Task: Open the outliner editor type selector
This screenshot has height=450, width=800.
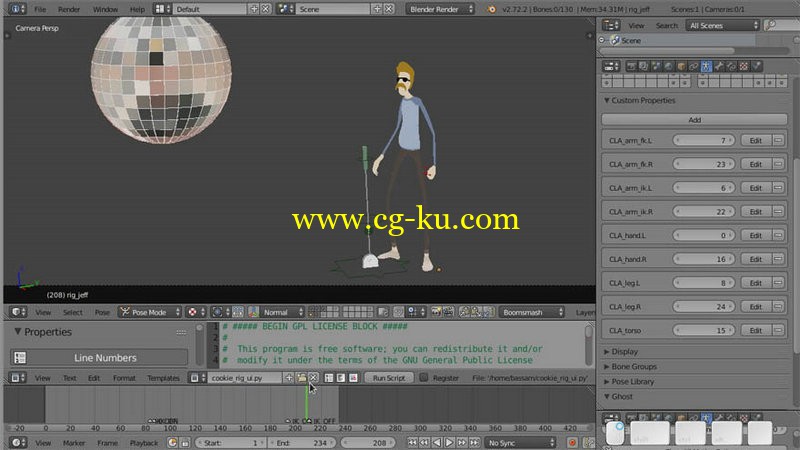Action: click(x=611, y=25)
